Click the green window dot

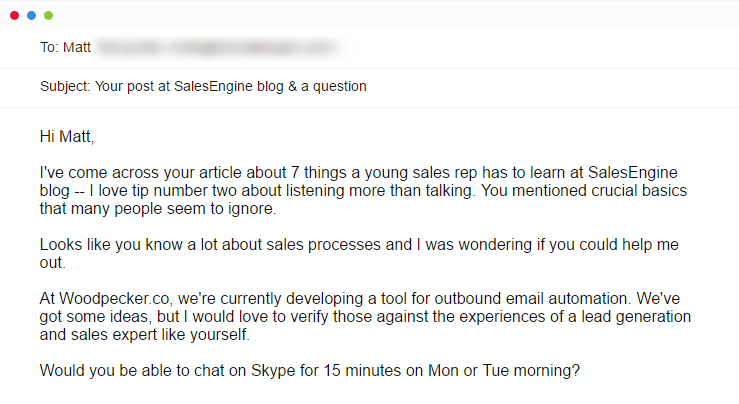point(49,16)
